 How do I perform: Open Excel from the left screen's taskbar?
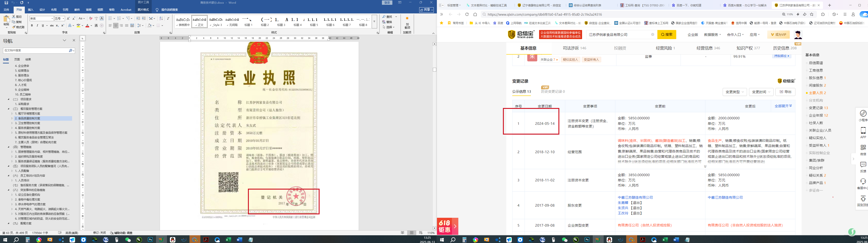[x=228, y=240]
